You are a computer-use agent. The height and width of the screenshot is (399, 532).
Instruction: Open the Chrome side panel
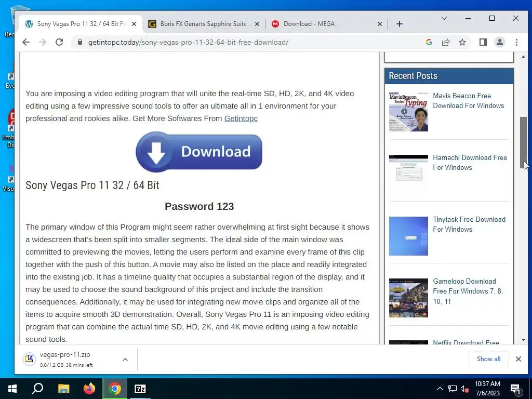[x=483, y=42]
